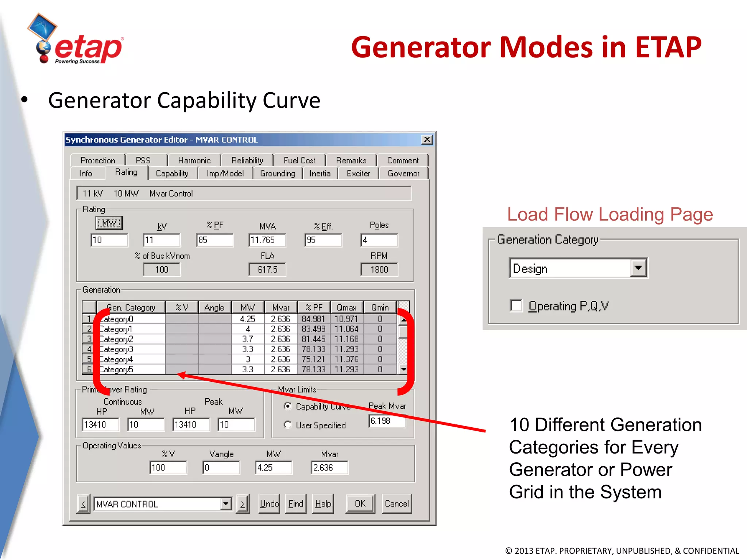Click the Operating %V field showing 100

168,468
